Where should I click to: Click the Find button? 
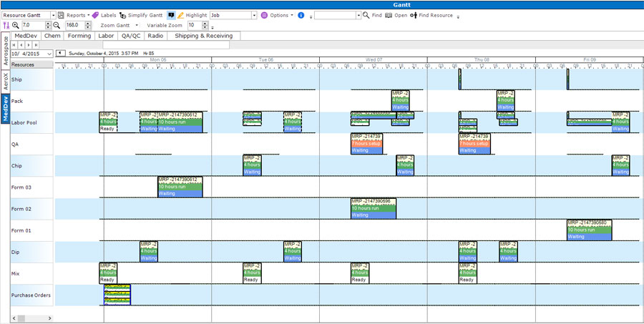tap(372, 15)
